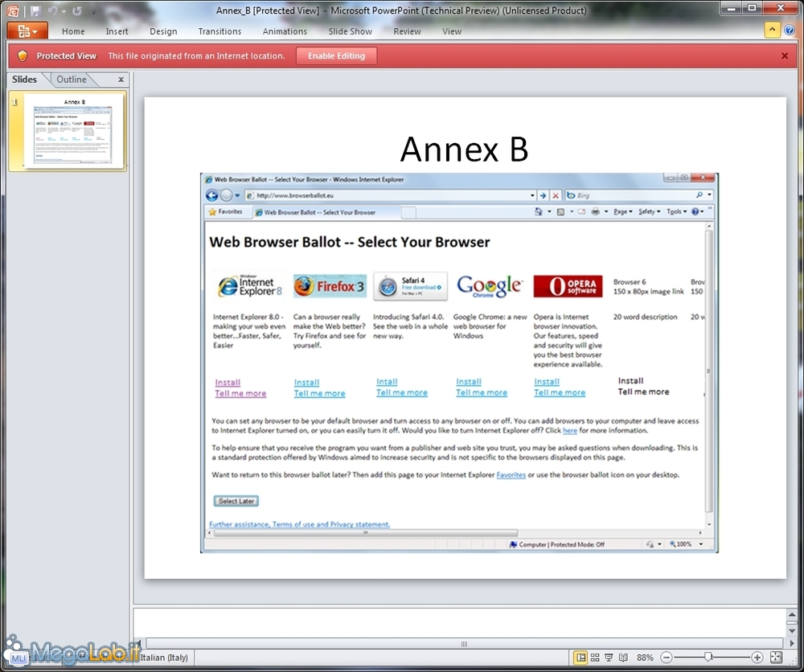Dismiss the Protected View message bar
The image size is (804, 672).
click(785, 56)
